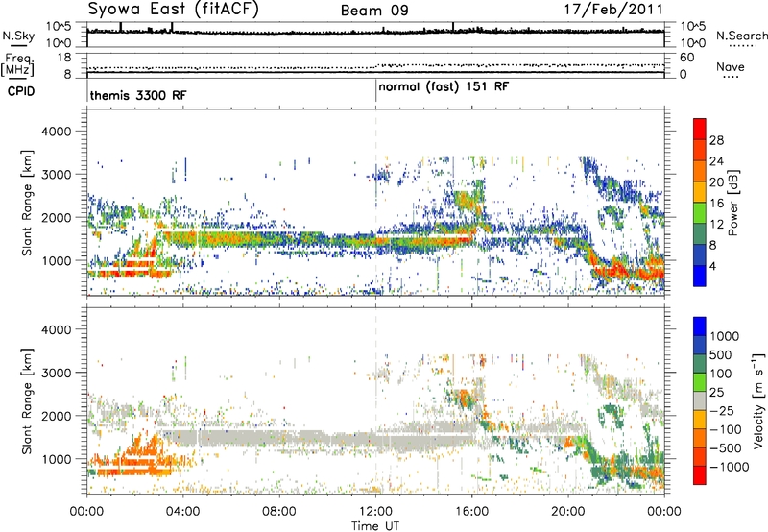The width and height of the screenshot is (768, 532).
Task: Click the '20:00' time axis tick
Action: click(x=568, y=512)
